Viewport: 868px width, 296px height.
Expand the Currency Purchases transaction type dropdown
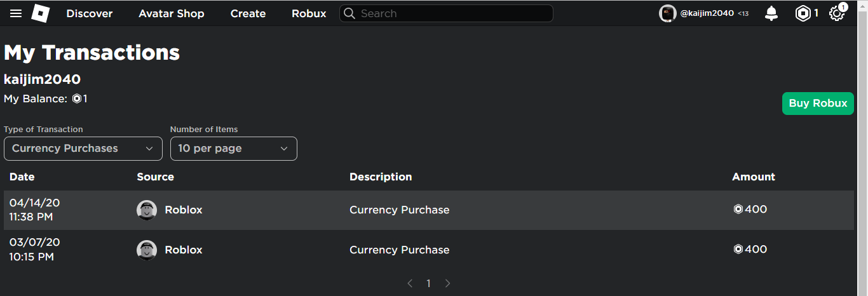(83, 149)
